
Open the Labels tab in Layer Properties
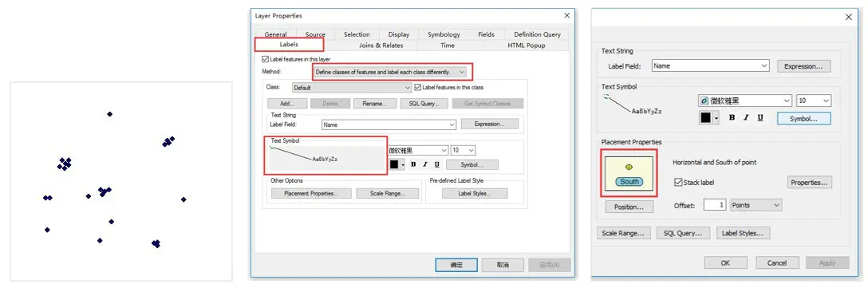click(x=289, y=45)
